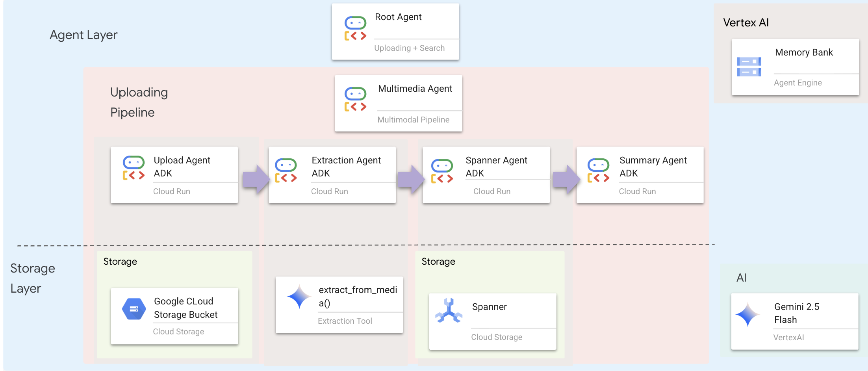
Task: Click the Root Agent ADK icon
Action: (355, 28)
